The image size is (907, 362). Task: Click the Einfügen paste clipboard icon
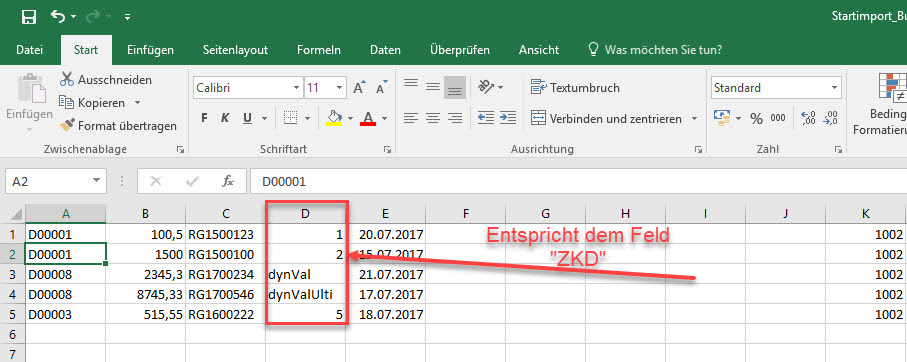tap(31, 88)
